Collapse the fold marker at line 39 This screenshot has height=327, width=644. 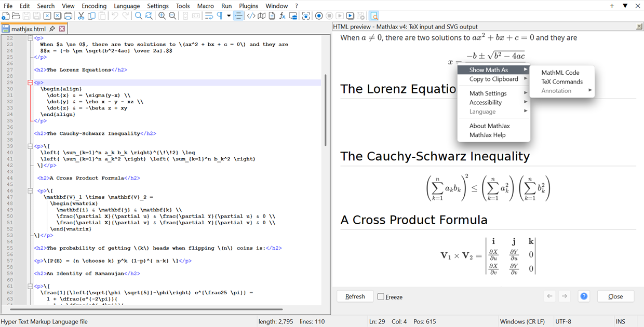30,146
